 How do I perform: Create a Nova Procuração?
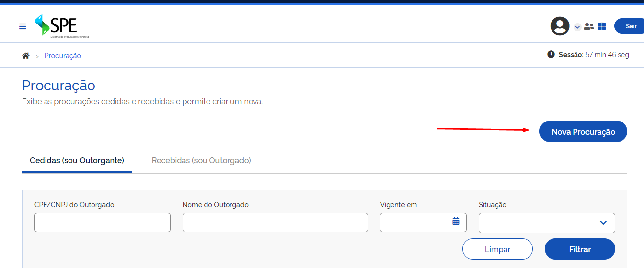coord(583,131)
